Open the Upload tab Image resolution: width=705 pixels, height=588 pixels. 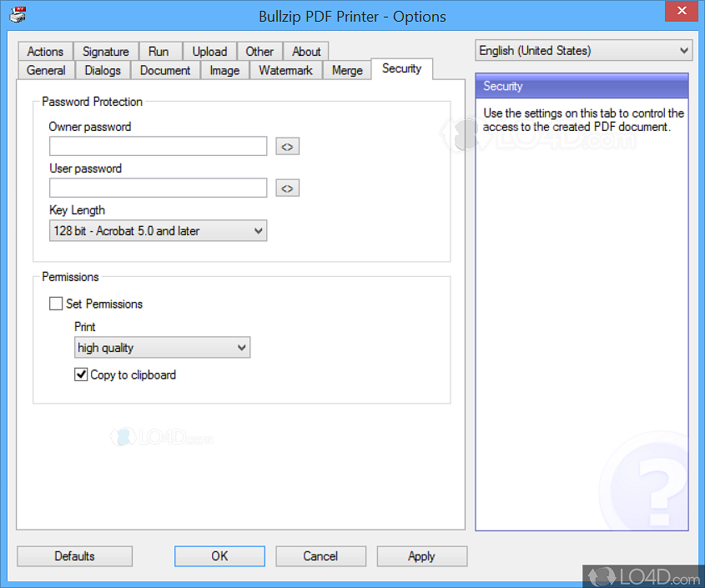click(x=209, y=52)
